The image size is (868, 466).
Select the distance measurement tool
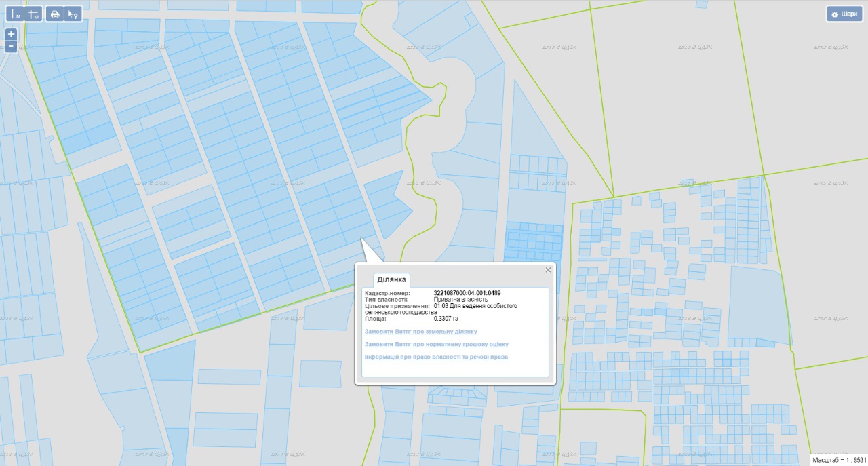(x=16, y=14)
